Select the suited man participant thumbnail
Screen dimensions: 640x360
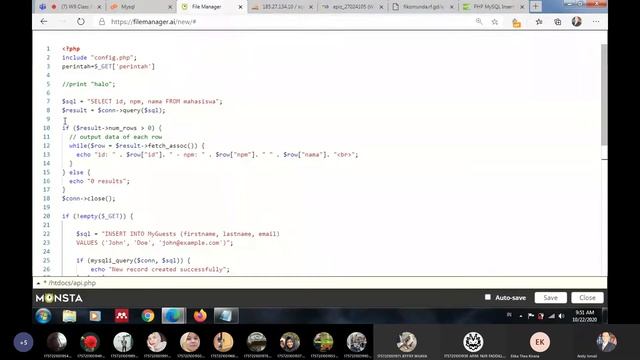pyautogui.click(x=606, y=342)
